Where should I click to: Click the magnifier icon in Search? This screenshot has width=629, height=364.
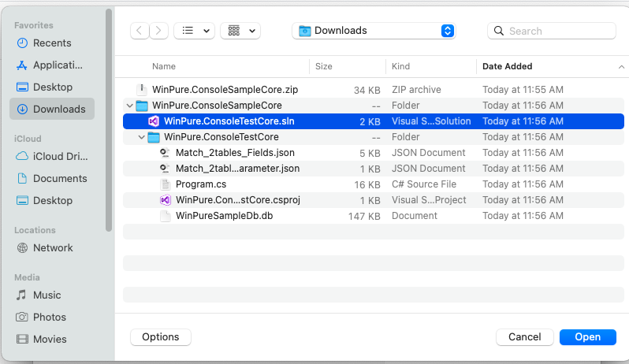point(499,31)
